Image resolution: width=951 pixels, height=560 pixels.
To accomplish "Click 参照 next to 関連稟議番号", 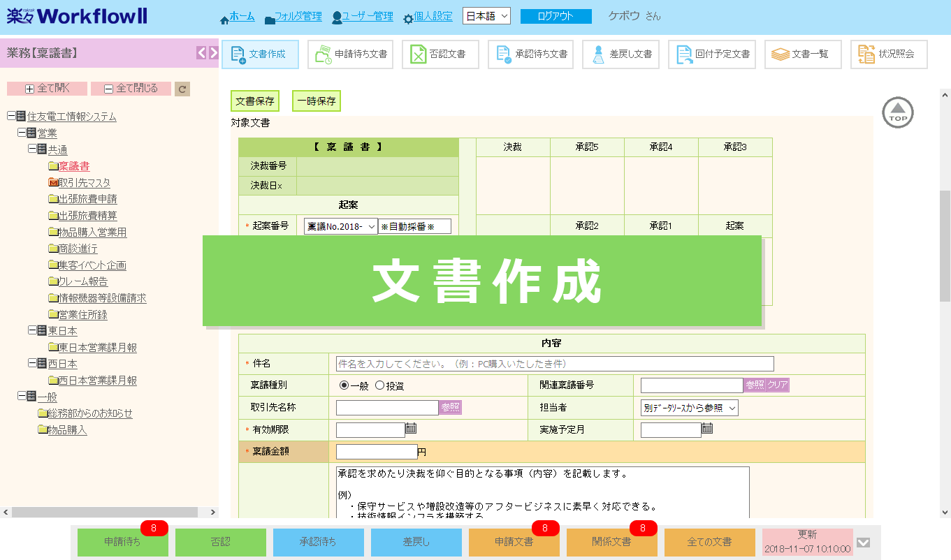I will coord(755,385).
